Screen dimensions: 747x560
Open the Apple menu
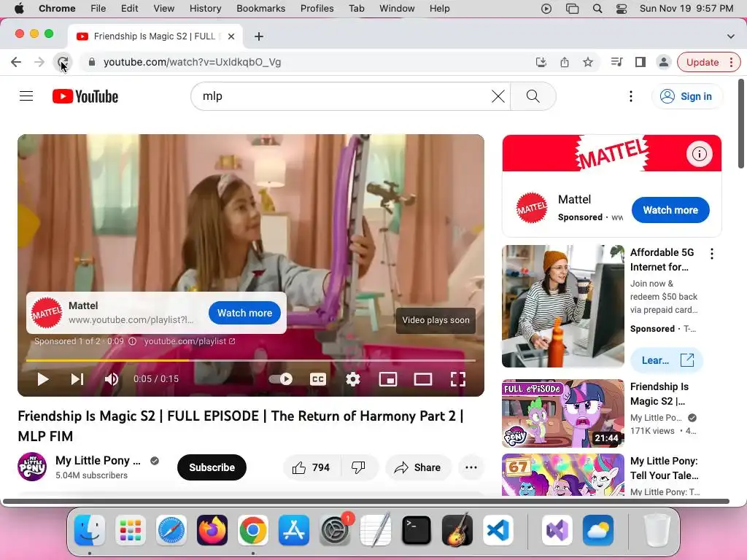click(x=18, y=9)
